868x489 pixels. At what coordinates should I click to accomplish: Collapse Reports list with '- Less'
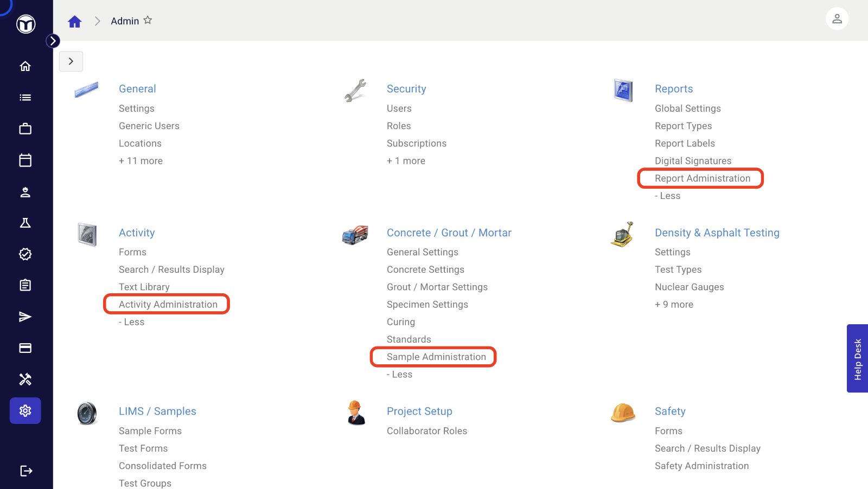click(667, 196)
